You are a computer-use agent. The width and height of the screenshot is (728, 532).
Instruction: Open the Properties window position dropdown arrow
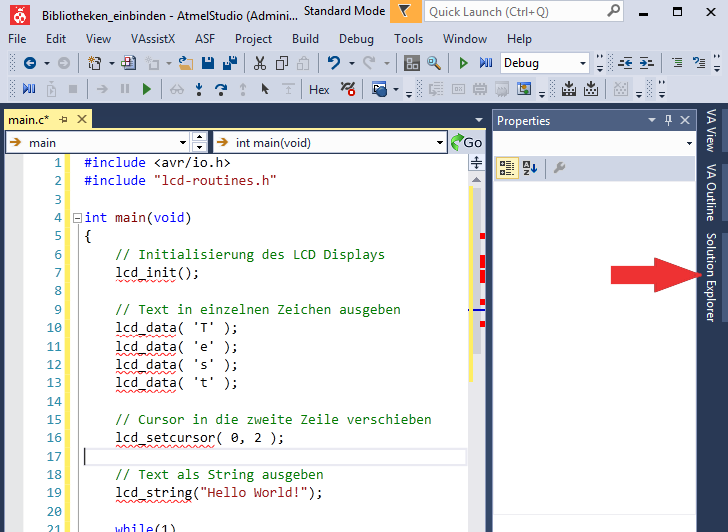pyautogui.click(x=652, y=120)
